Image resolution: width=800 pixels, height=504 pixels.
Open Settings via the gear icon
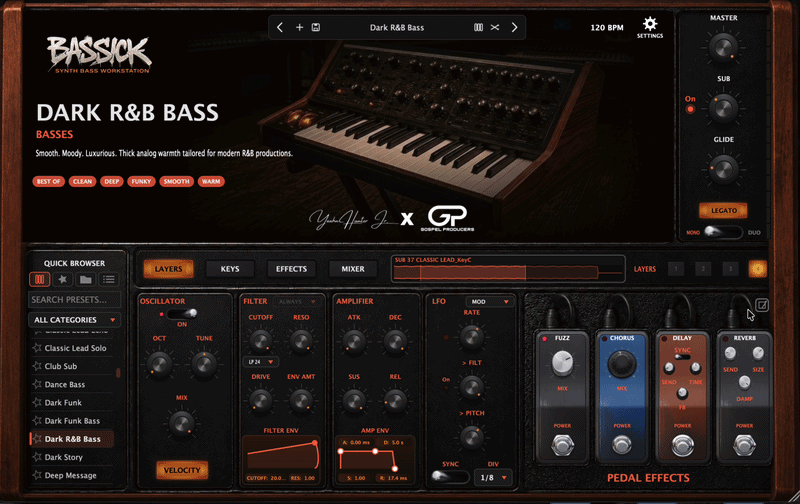click(x=650, y=28)
